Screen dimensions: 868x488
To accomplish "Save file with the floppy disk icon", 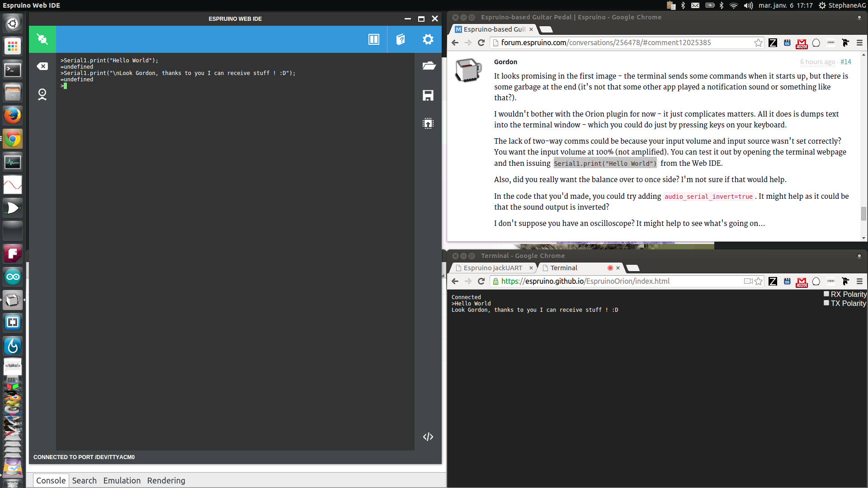I will click(x=428, y=95).
